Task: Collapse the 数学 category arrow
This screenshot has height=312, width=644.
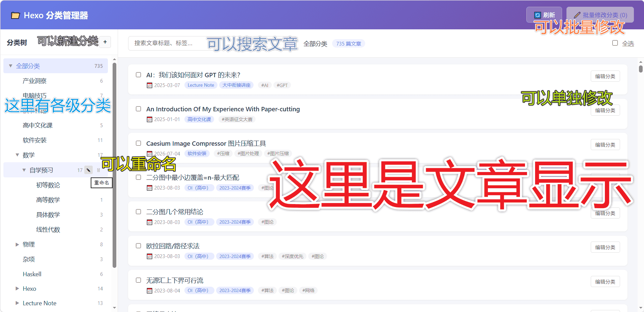Action: pos(17,155)
